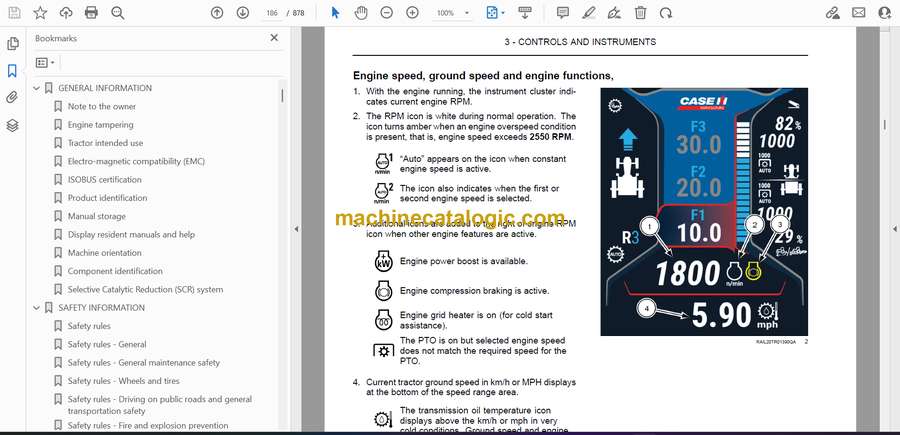Open the Component identification bookmark
Viewport: 900px width, 435px height.
pyautogui.click(x=115, y=271)
